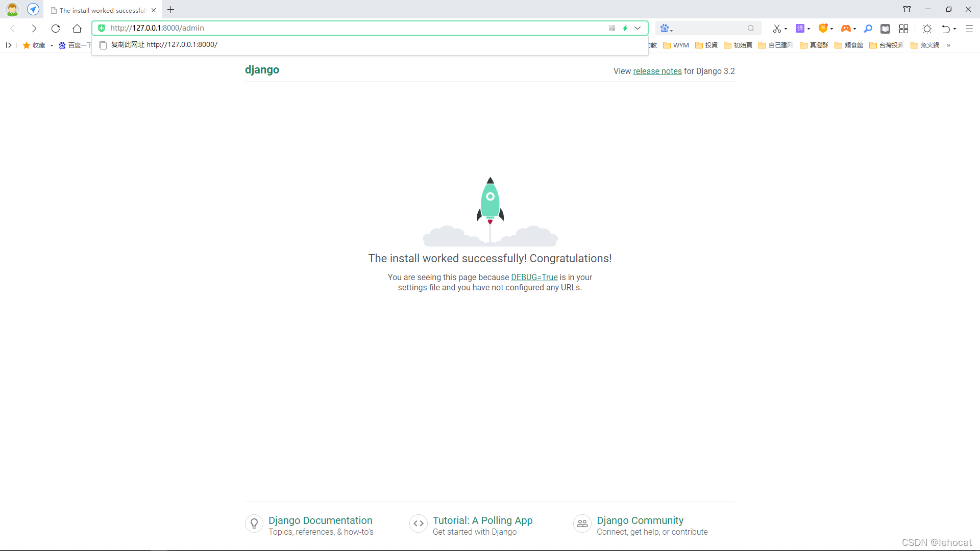Expand the wallet shield dropdown arrow
Image resolution: width=980 pixels, height=551 pixels.
tap(832, 29)
